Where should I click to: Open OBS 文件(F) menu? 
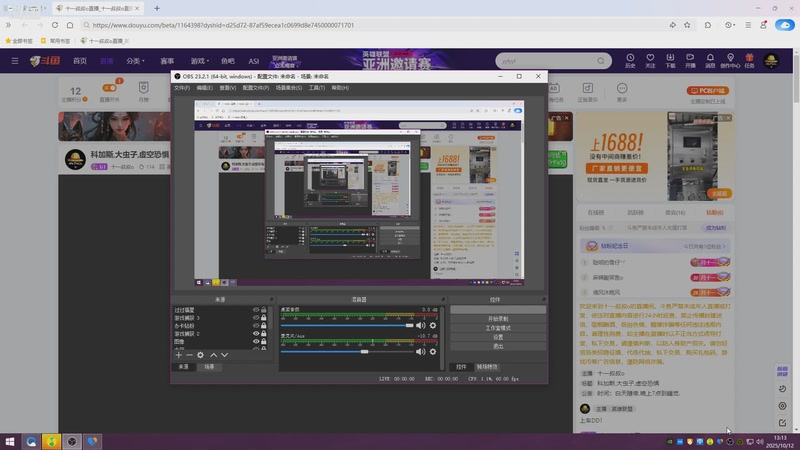182,88
